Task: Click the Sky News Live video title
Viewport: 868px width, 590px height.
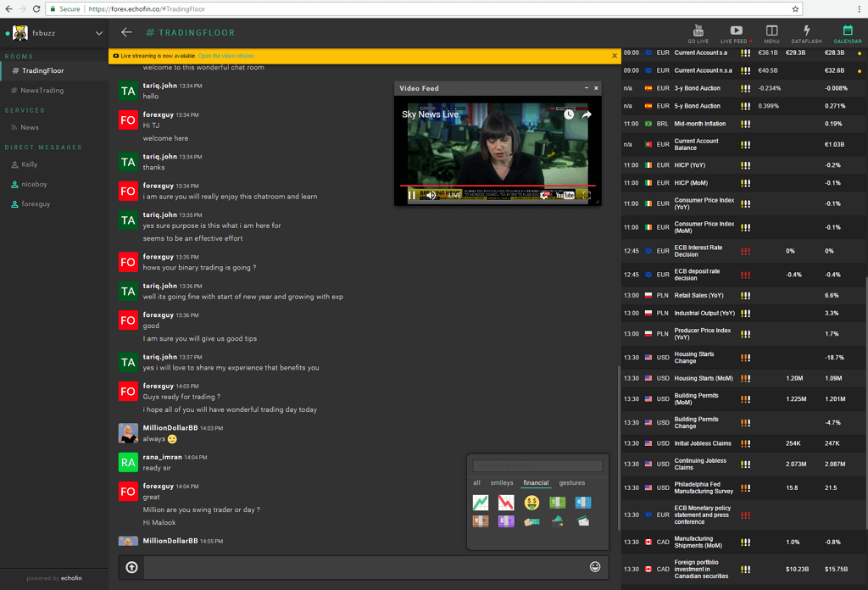Action: pos(430,114)
